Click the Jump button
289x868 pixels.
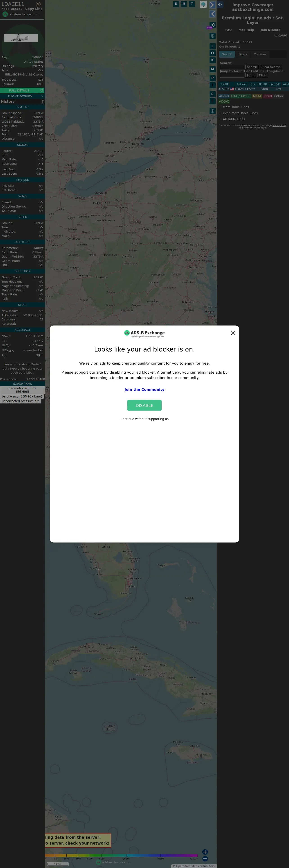251,75
